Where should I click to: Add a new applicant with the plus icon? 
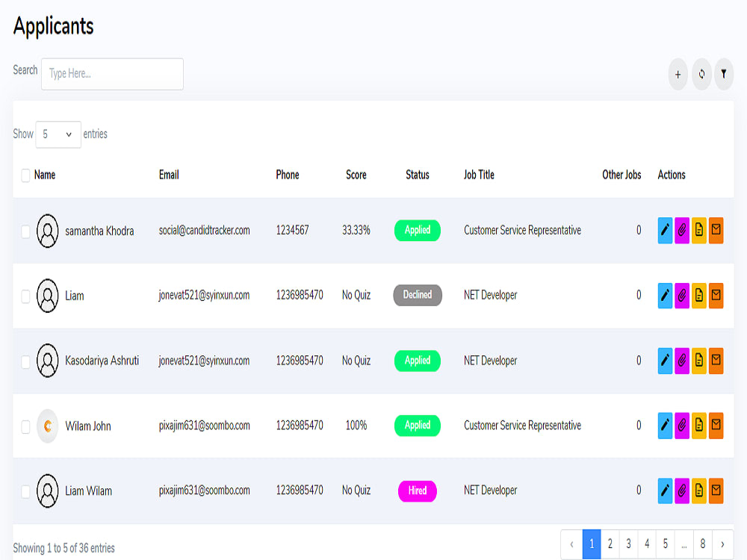click(678, 74)
